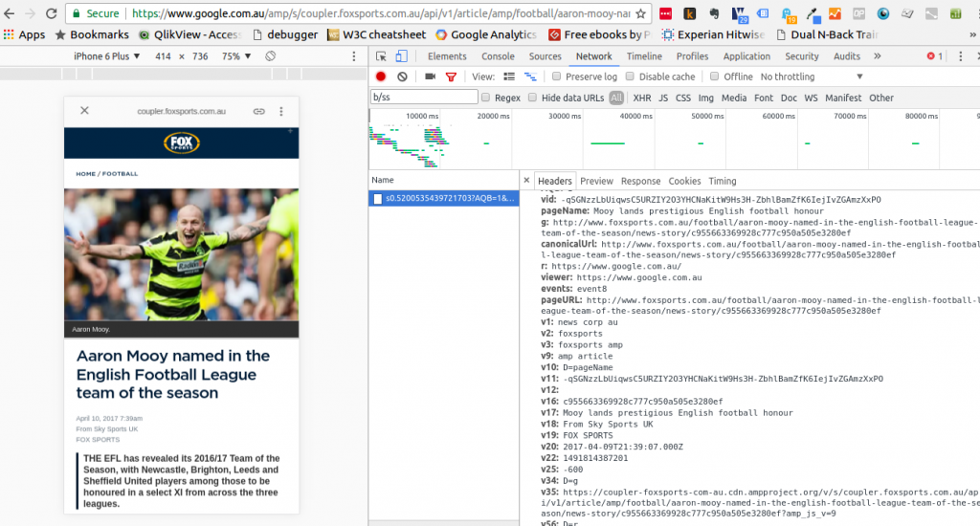
Task: Switch to Timeline tab
Action: (x=644, y=56)
